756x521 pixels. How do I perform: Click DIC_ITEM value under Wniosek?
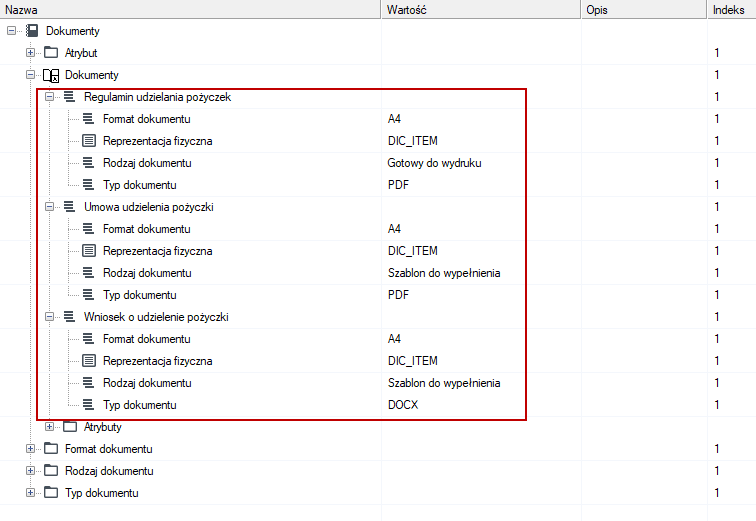(412, 361)
